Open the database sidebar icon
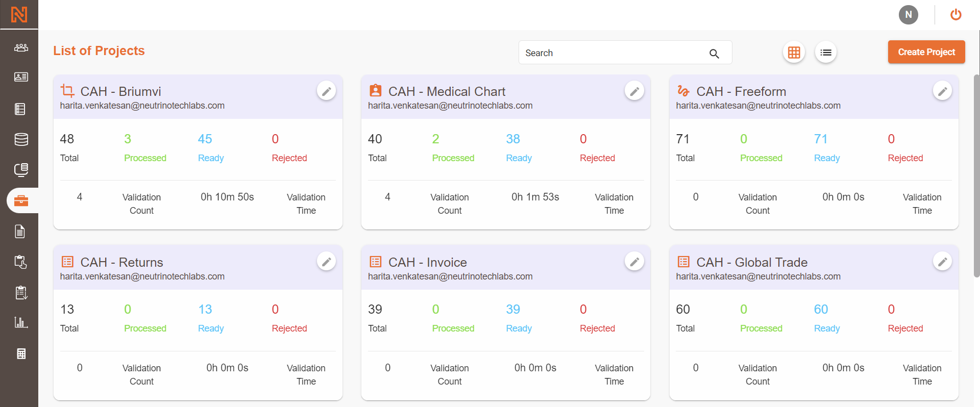This screenshot has height=407, width=980. (x=21, y=139)
